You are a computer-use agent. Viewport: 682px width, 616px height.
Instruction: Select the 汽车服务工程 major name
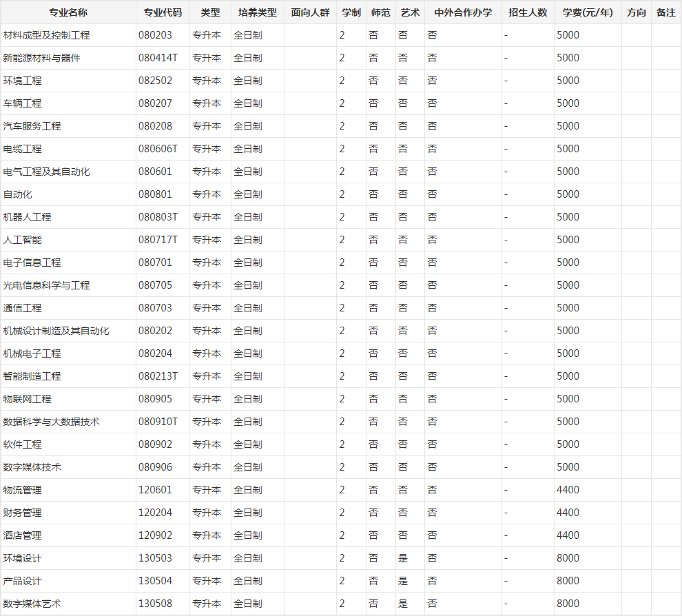coord(32,126)
